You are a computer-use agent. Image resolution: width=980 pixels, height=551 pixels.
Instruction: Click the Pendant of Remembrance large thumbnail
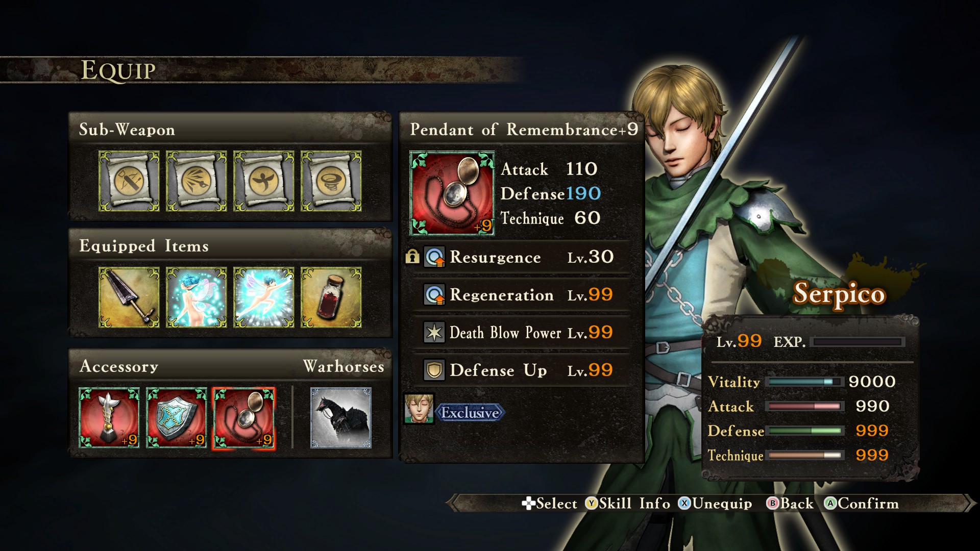click(452, 193)
